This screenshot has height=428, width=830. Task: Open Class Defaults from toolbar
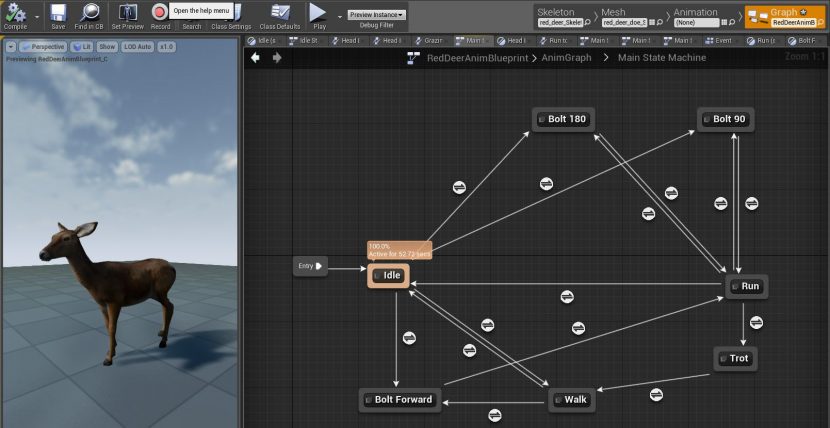point(279,13)
